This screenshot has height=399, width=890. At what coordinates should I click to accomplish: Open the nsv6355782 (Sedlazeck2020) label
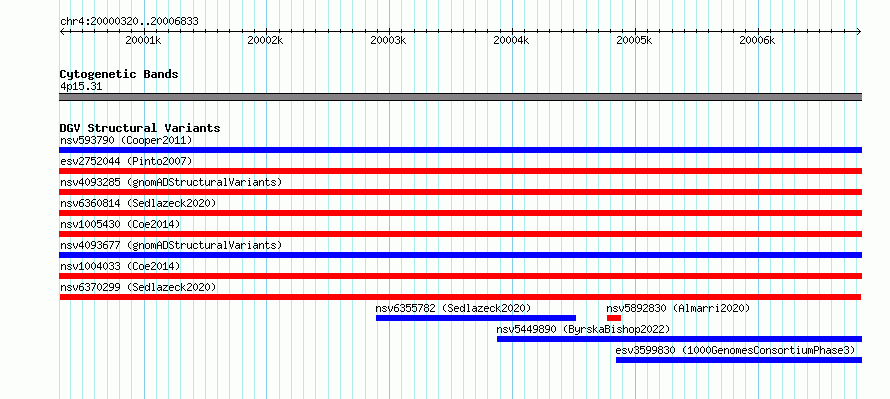pyautogui.click(x=453, y=308)
